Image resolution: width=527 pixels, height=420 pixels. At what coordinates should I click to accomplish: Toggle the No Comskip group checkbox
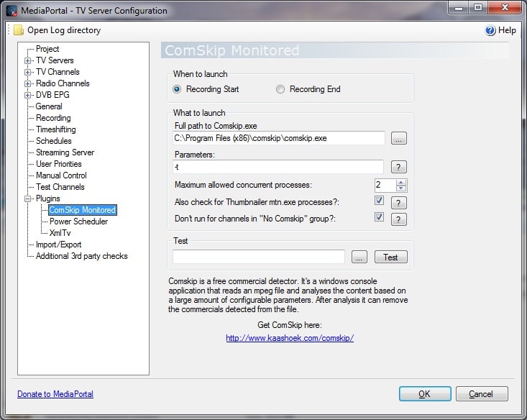379,217
